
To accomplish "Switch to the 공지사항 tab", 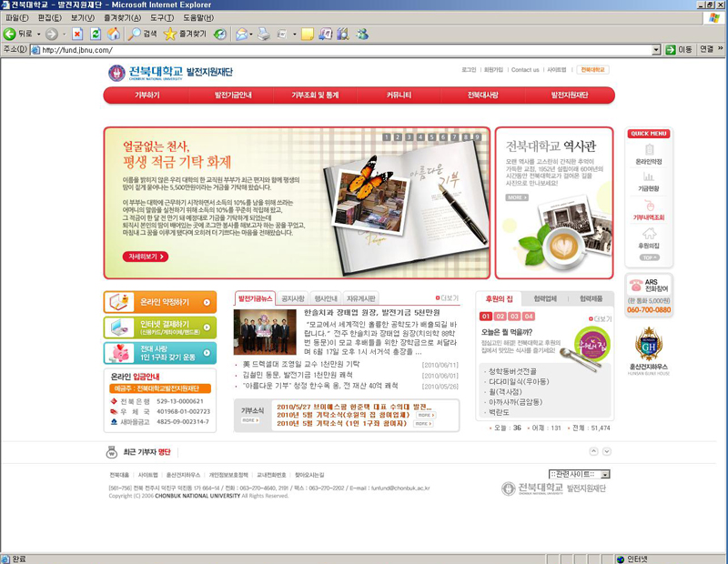I will pyautogui.click(x=292, y=298).
